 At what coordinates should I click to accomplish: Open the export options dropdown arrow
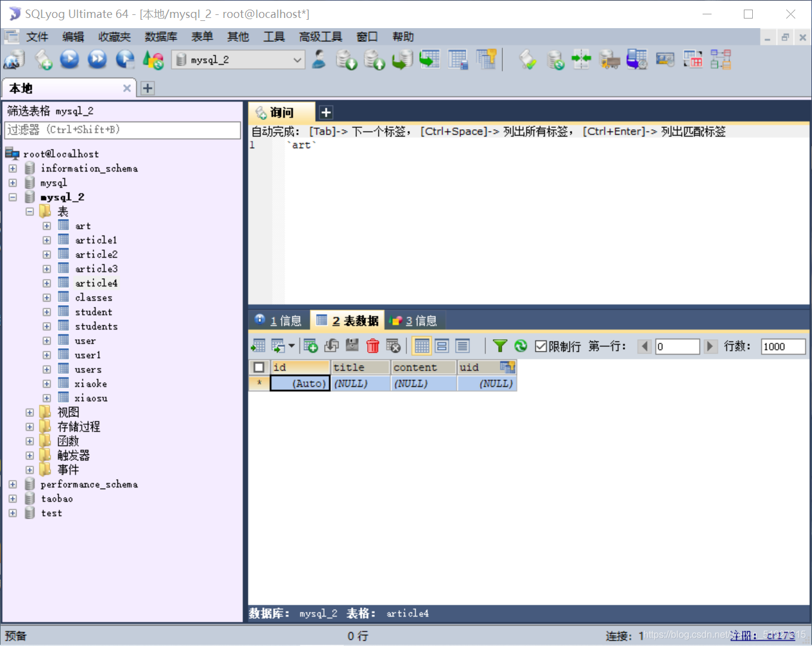291,346
